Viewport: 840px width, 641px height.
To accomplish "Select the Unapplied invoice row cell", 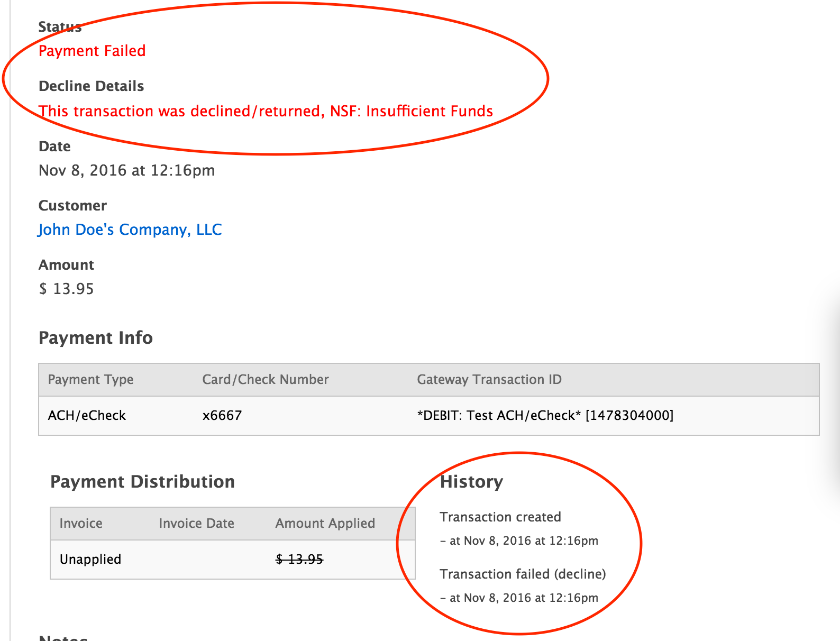I will coord(90,560).
